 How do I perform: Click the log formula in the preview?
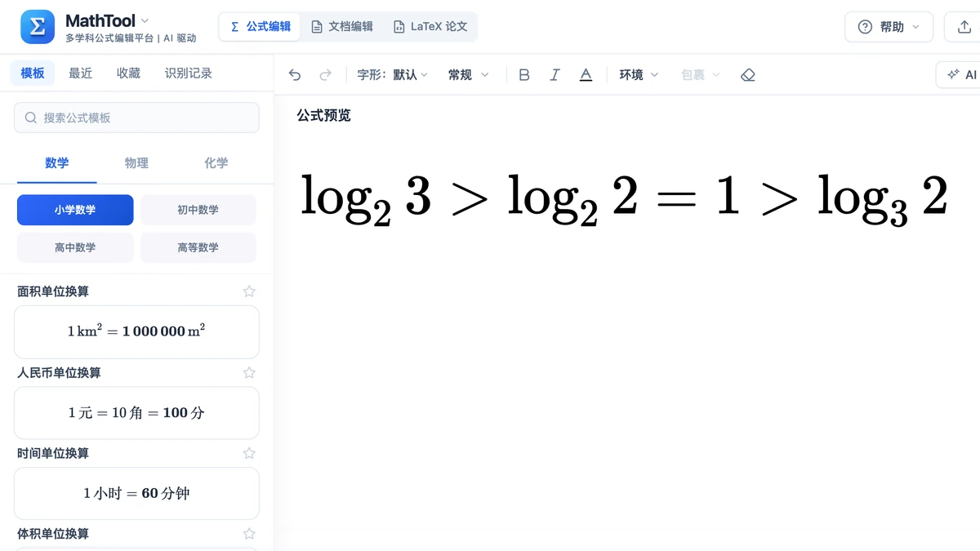click(x=625, y=198)
